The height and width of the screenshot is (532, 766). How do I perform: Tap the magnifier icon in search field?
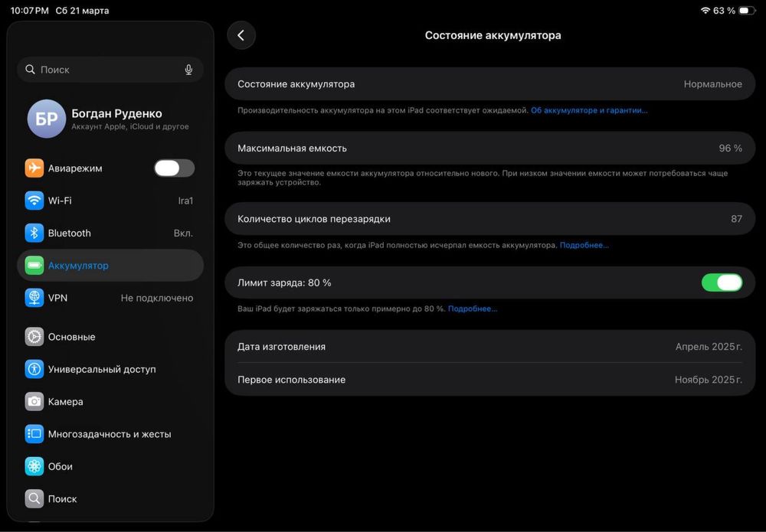coord(31,70)
